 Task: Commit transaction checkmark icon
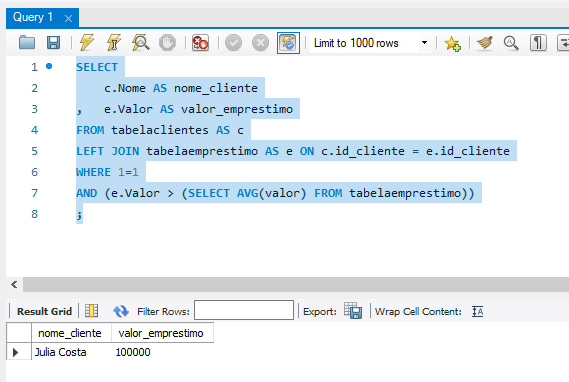[x=233, y=43]
